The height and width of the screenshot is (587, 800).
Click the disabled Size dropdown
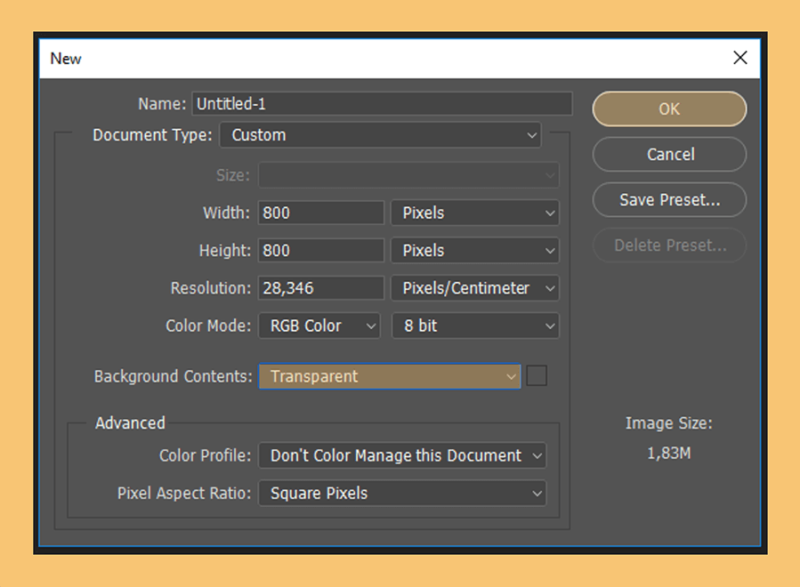pos(408,175)
